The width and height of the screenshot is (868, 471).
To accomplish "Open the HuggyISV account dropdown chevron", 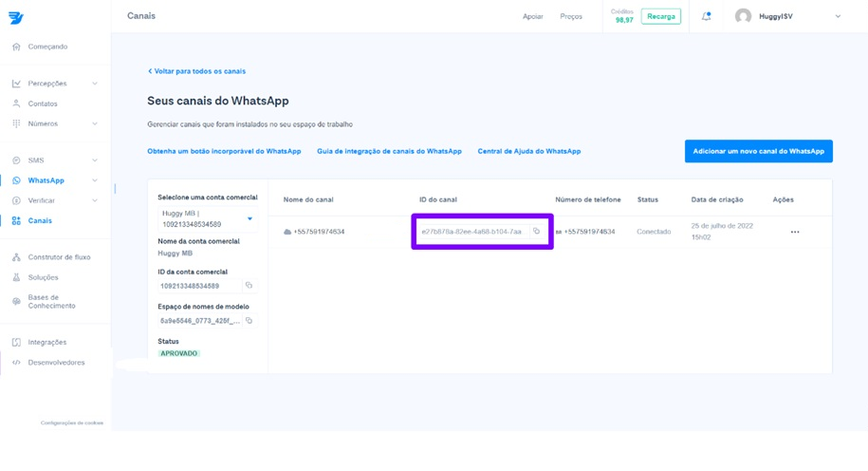I will tap(838, 17).
